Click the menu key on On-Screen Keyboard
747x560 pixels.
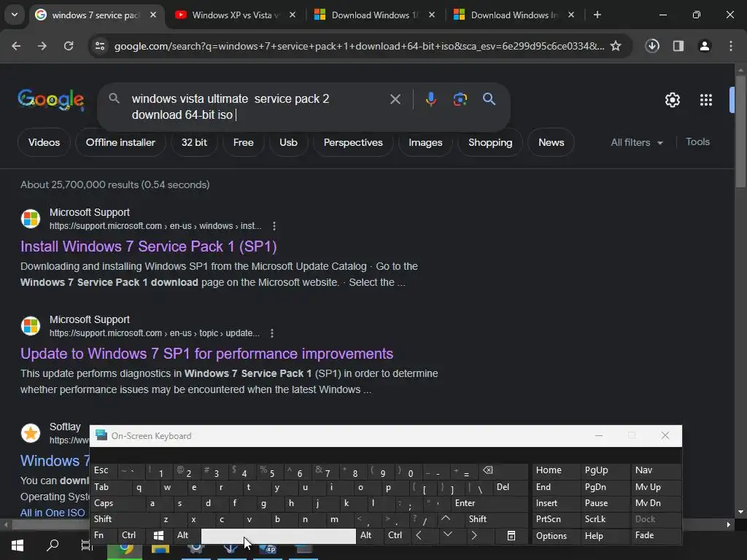coord(511,536)
